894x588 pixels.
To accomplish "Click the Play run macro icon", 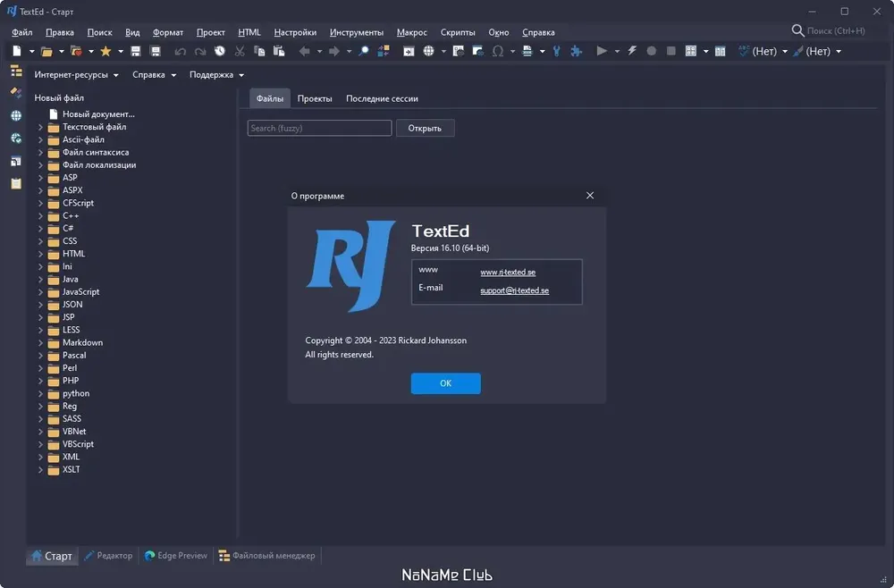I will coord(602,51).
